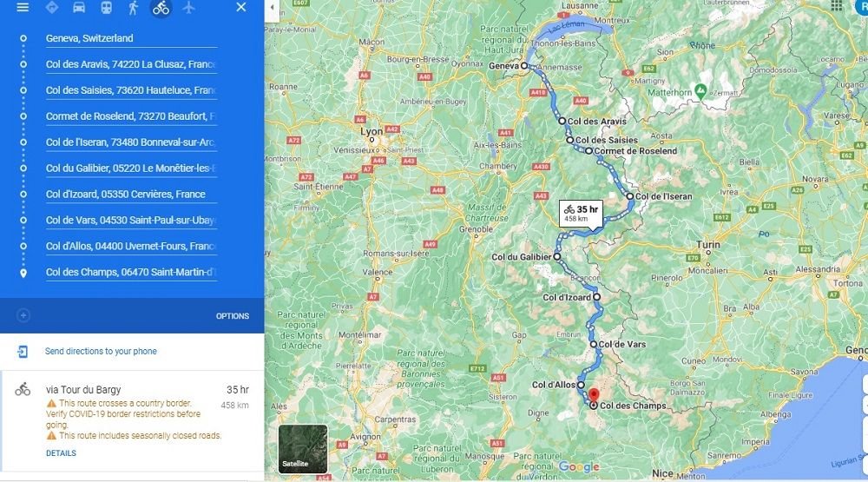This screenshot has height=482, width=868.
Task: Open the hamburger main menu
Action: 23,8
